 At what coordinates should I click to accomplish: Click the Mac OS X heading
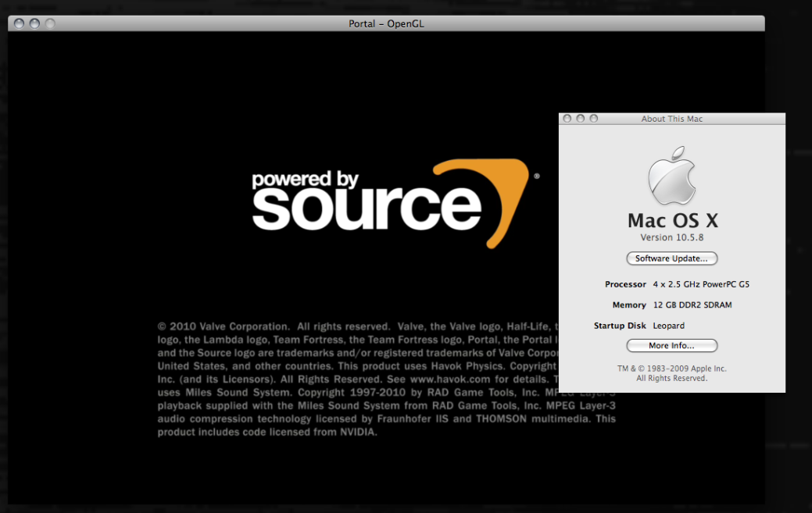click(673, 221)
